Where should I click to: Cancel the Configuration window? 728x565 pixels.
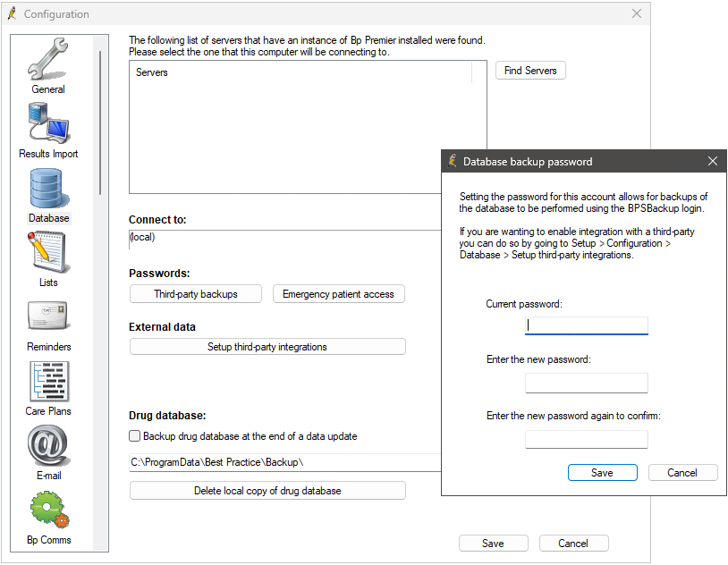[x=573, y=544]
